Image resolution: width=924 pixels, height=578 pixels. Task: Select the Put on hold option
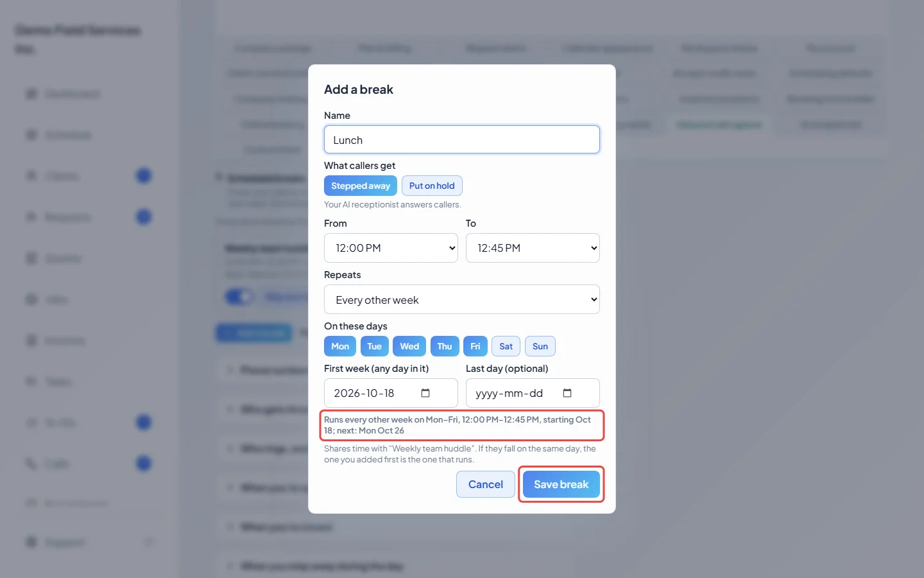coord(432,186)
